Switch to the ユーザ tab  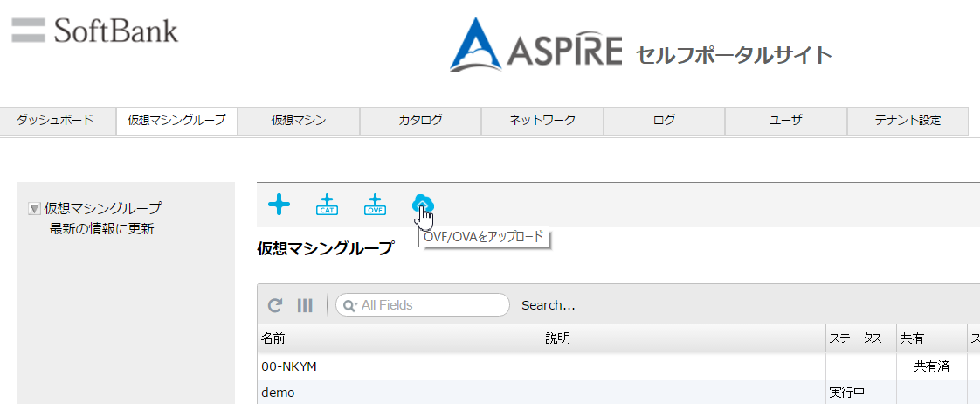click(785, 120)
